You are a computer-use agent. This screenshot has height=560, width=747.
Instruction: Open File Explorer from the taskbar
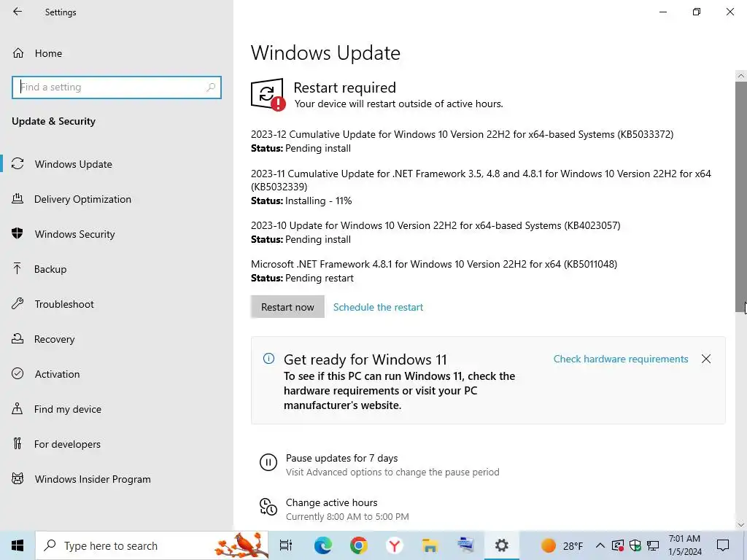430,545
